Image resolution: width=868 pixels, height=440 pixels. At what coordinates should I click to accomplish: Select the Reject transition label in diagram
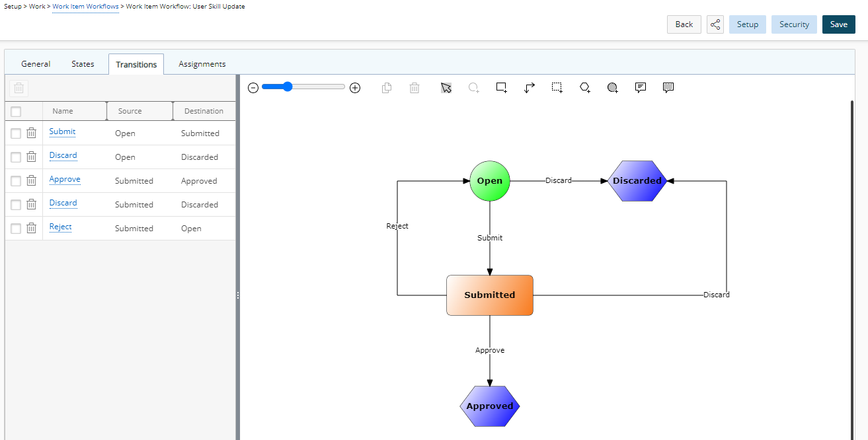[397, 226]
